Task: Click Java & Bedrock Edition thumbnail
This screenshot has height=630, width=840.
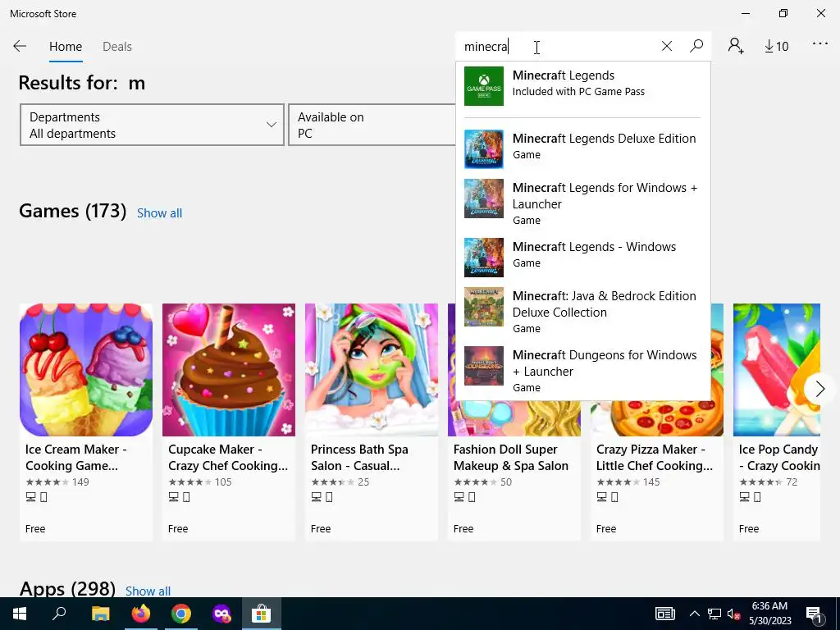Action: tap(484, 307)
